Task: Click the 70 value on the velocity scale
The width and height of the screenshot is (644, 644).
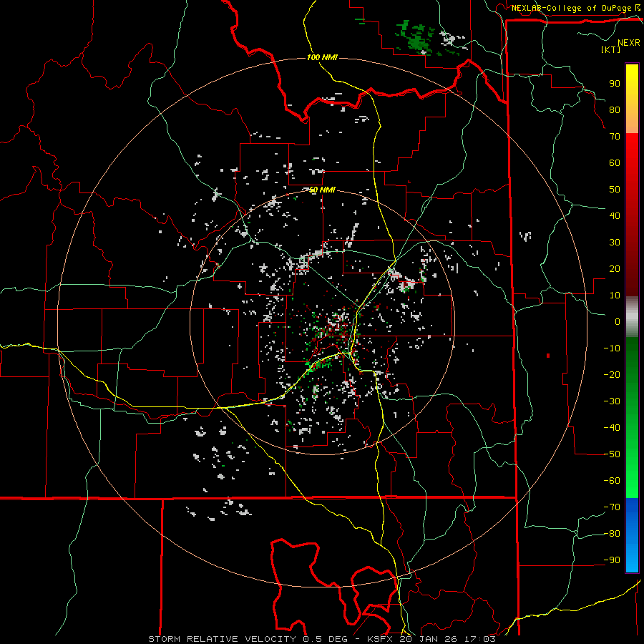Action: pos(615,137)
